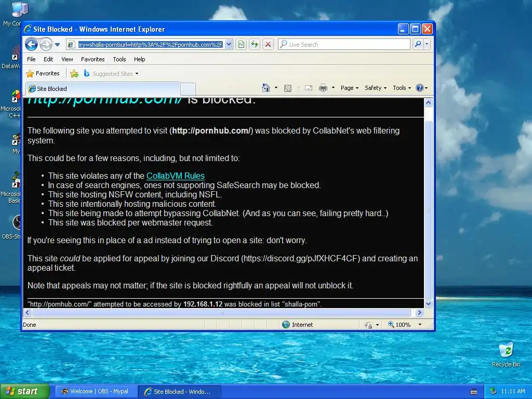Click the blue Help question mark icon
The image size is (532, 399).
[x=420, y=88]
